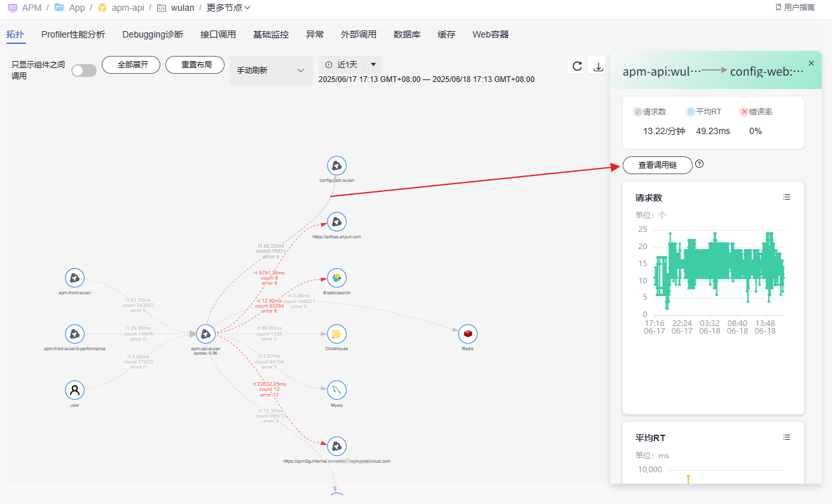Open the 基础监控 tab
The height and width of the screenshot is (504, 832).
[x=271, y=34]
